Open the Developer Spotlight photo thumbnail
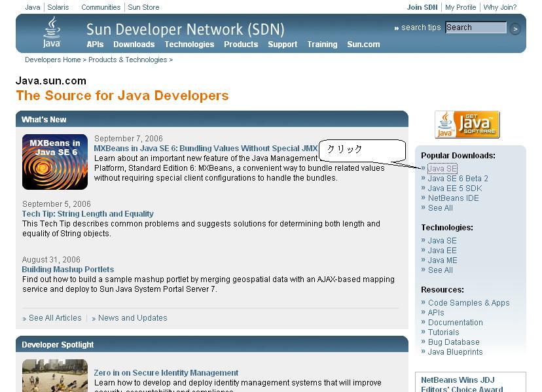This screenshot has width=542, height=392. (55, 376)
